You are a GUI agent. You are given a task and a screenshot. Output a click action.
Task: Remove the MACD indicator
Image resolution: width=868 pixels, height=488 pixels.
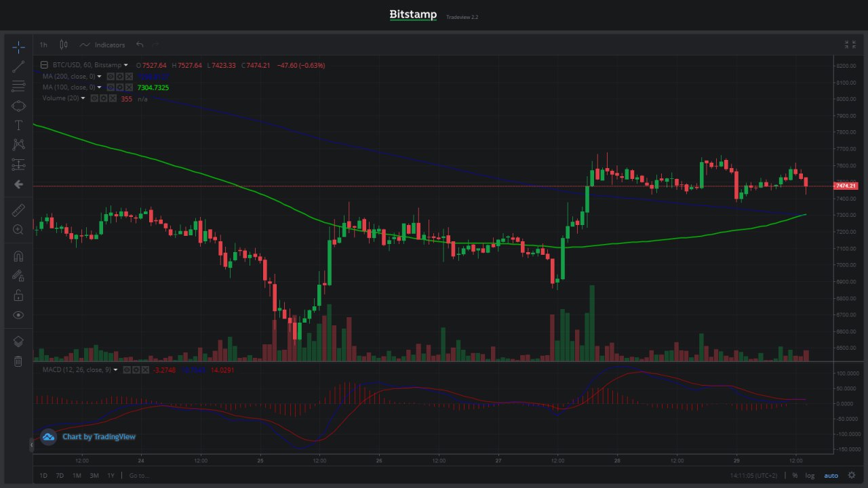[x=145, y=370]
